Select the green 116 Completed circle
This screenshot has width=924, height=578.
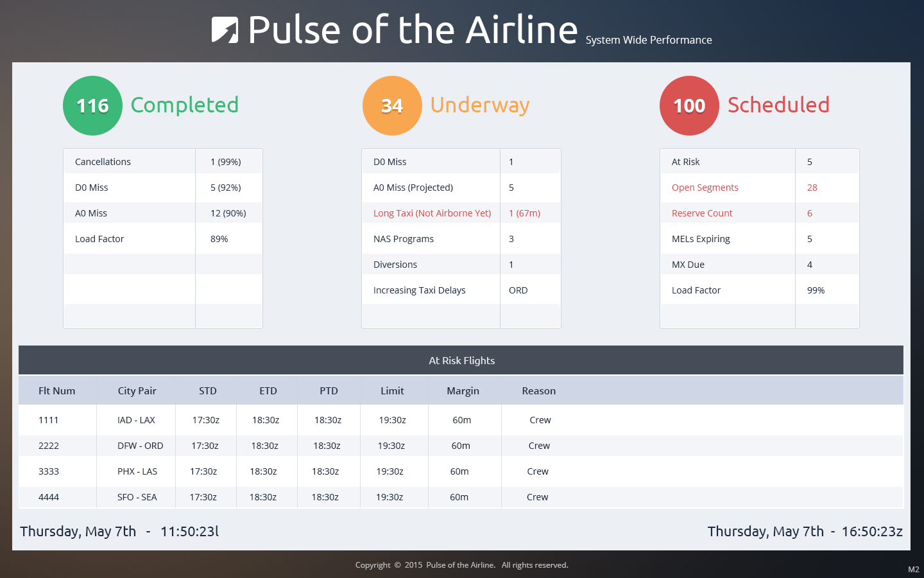[x=92, y=105]
